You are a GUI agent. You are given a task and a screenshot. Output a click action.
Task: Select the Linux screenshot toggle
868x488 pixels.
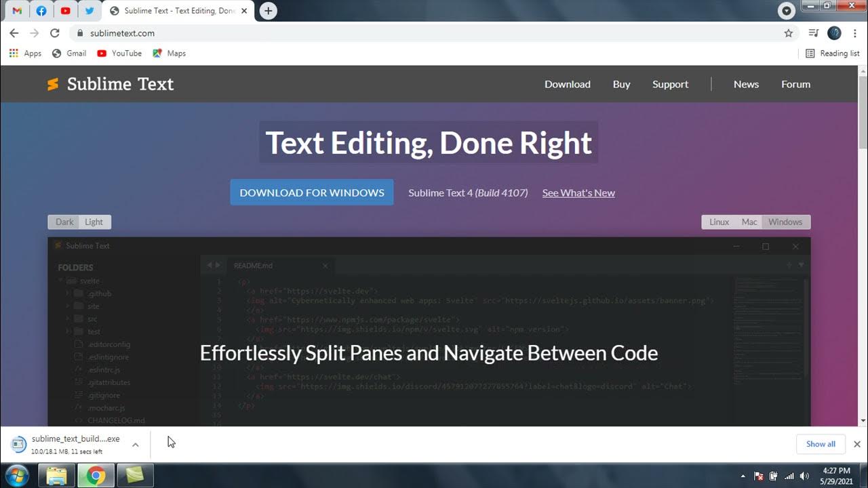[x=719, y=222]
